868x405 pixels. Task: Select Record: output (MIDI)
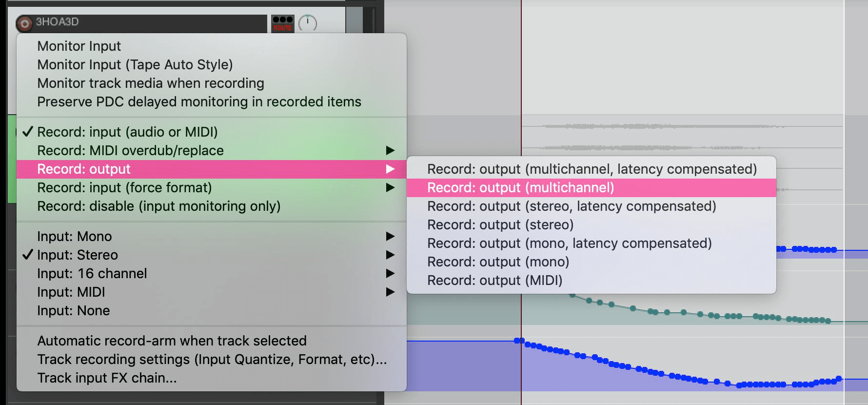point(494,280)
